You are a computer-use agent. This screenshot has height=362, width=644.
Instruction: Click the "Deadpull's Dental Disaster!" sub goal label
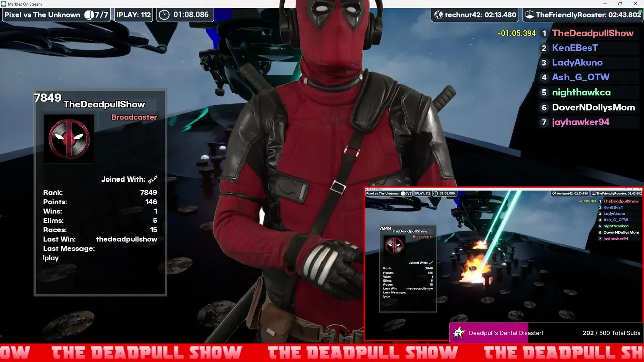coord(506,333)
